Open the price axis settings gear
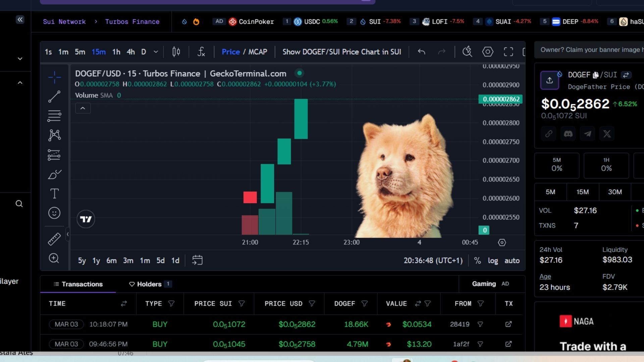 pyautogui.click(x=502, y=242)
